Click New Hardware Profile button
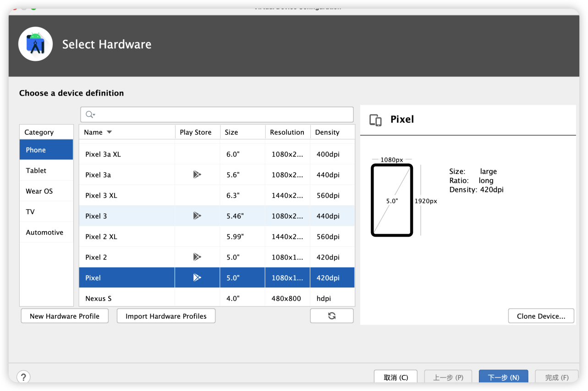Screen dimensions: 588x391 (65, 316)
